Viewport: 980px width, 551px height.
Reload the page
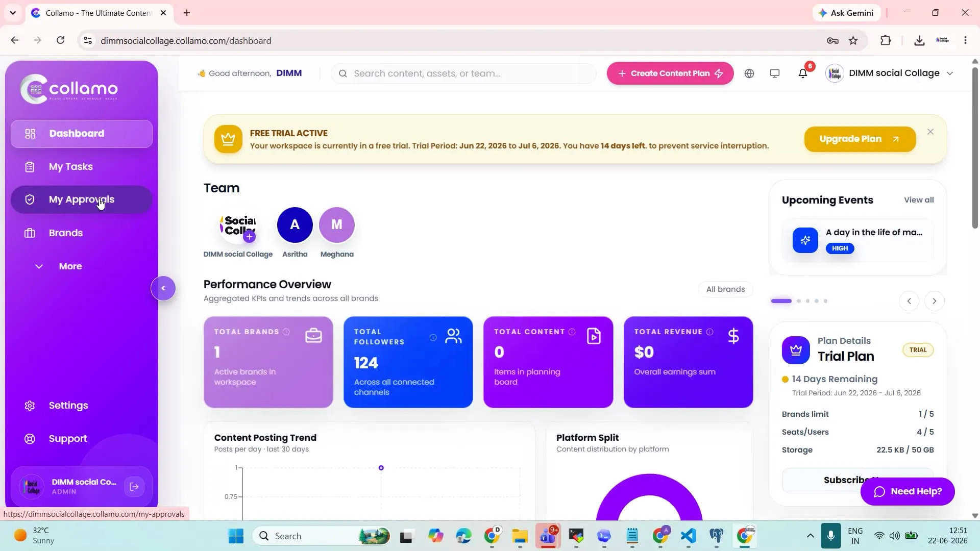60,40
